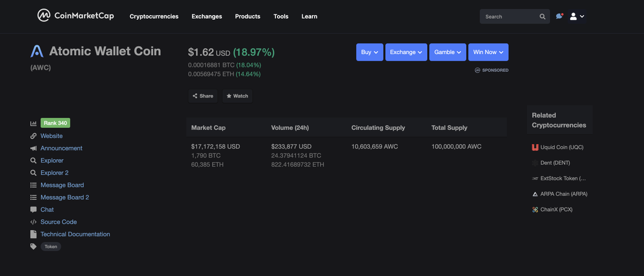644x276 pixels.
Task: Open the Chat link
Action: tap(47, 210)
